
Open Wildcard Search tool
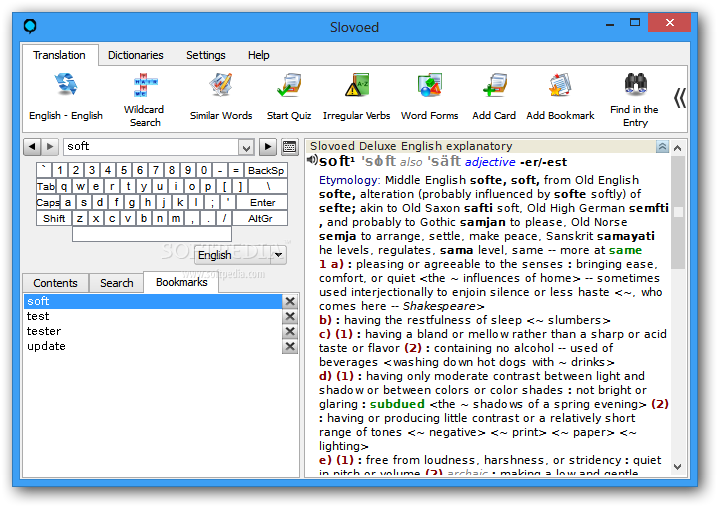[144, 99]
